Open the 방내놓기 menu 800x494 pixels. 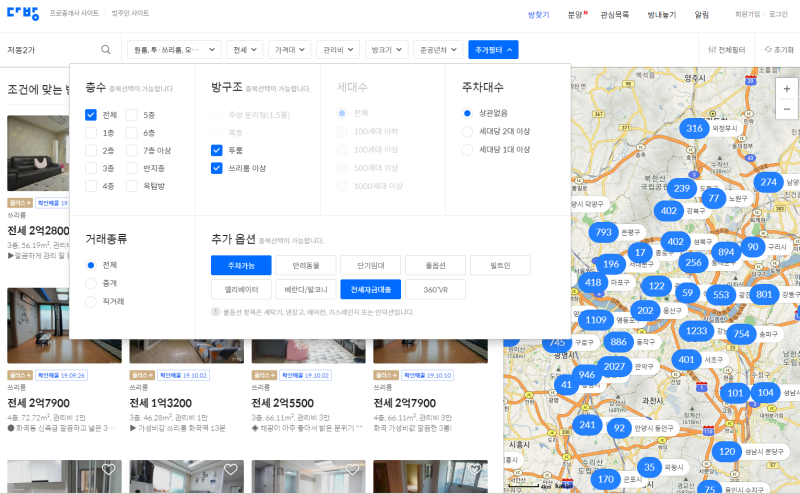pos(661,15)
